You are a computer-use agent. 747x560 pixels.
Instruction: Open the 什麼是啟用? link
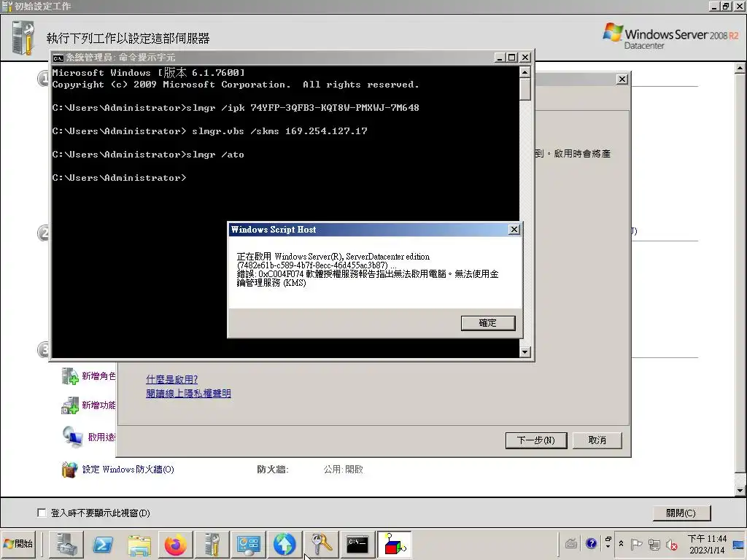tap(171, 379)
